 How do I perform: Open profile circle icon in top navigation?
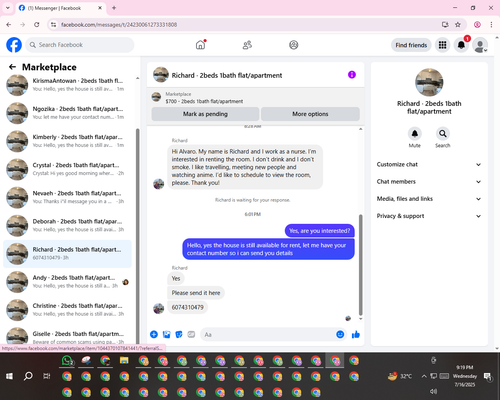[294, 45]
